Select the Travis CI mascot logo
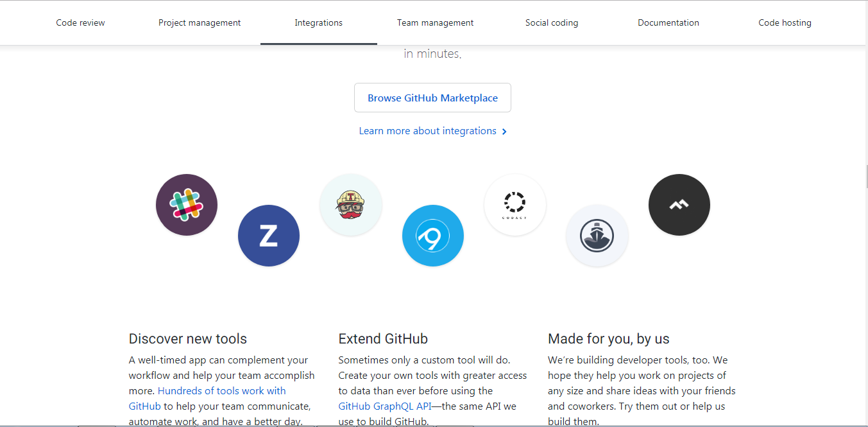 coord(351,205)
